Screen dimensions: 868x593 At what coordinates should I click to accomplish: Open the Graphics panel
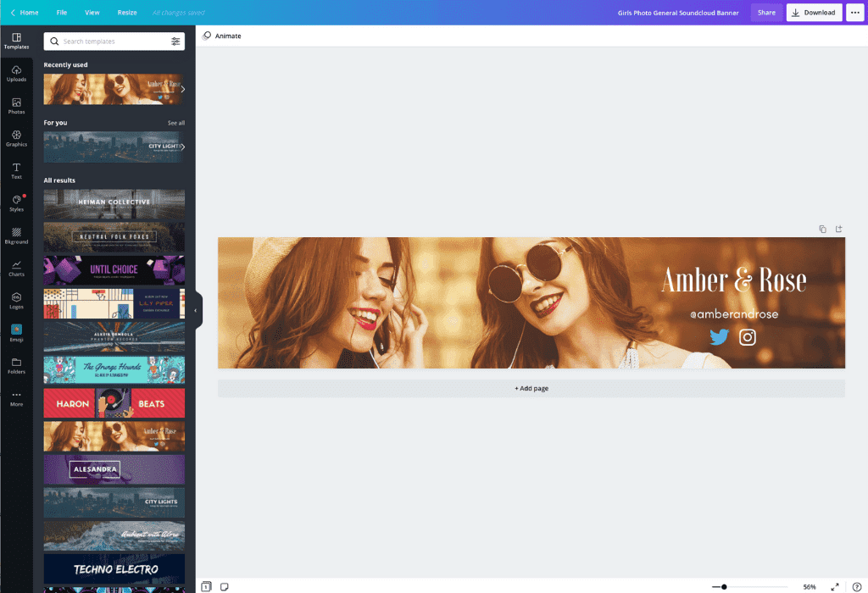(x=17, y=138)
